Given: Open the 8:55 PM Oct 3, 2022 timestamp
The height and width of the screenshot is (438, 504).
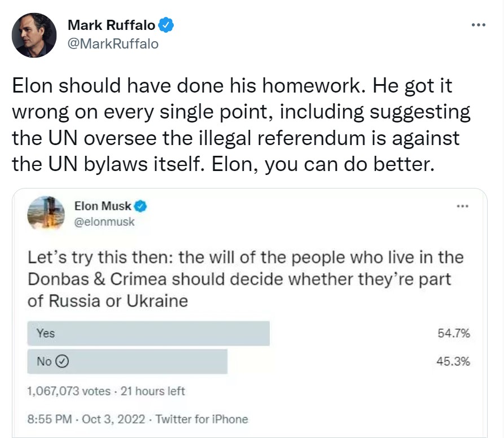Looking at the screenshot, I should pyautogui.click(x=87, y=419).
